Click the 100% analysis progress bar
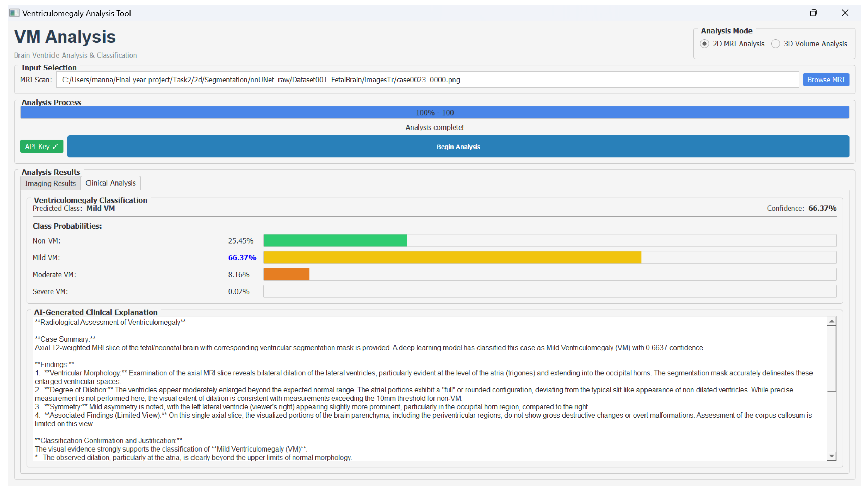Image resolution: width=868 pixels, height=492 pixels. 434,113
